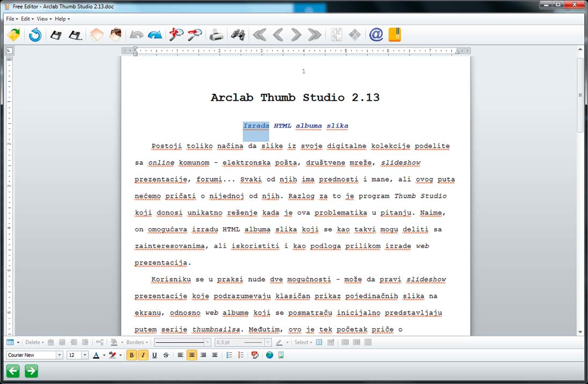Print the document via printer icon
Screen dimensions: 588x384
pyautogui.click(x=217, y=35)
